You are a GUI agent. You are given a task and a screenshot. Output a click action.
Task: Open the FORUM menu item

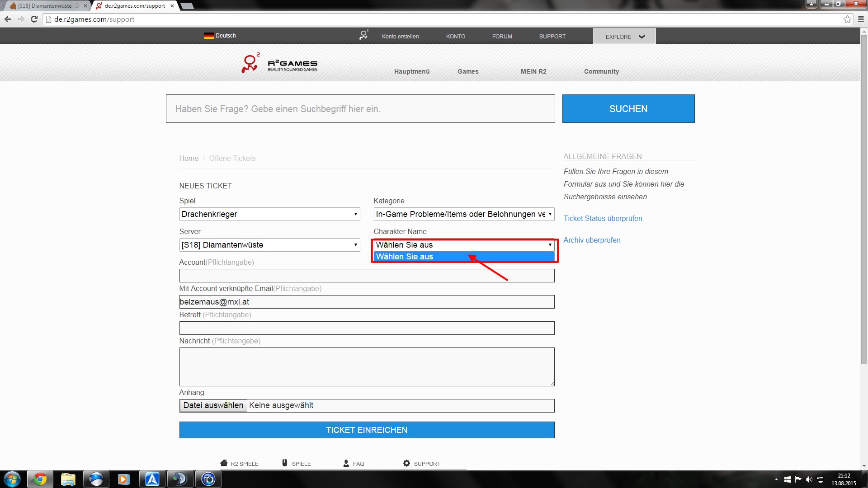[x=502, y=36]
